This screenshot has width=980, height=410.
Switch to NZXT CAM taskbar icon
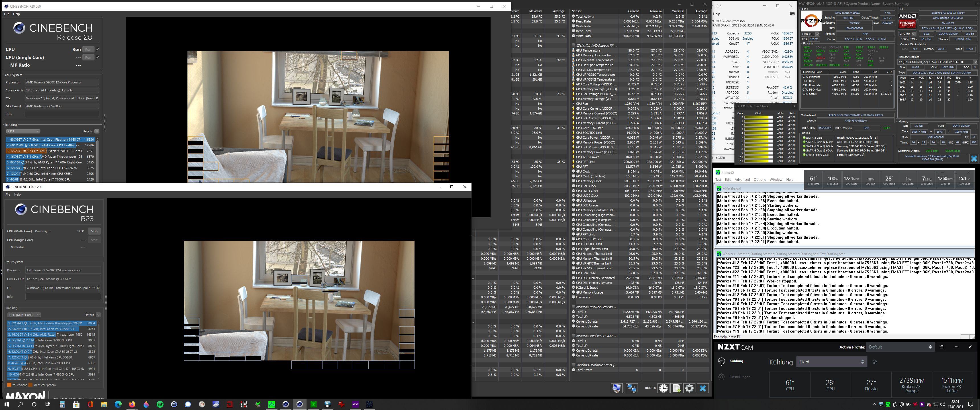[x=355, y=404]
